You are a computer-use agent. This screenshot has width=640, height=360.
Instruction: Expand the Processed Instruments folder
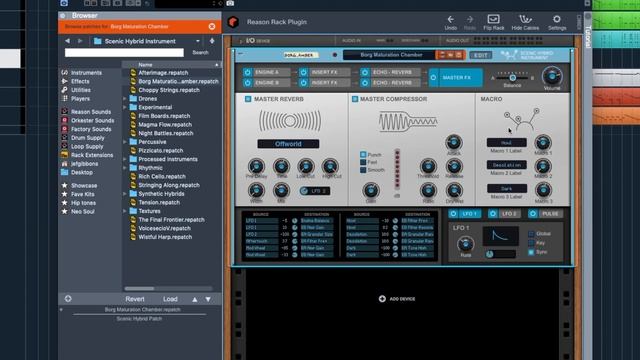click(x=124, y=159)
